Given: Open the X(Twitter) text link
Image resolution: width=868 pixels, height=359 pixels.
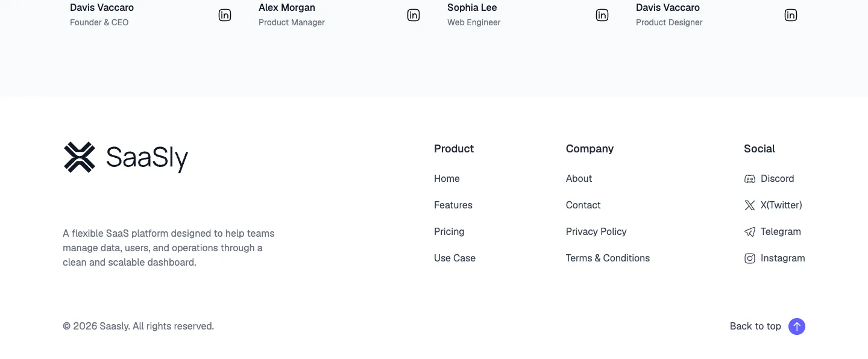Looking at the screenshot, I should 781,205.
